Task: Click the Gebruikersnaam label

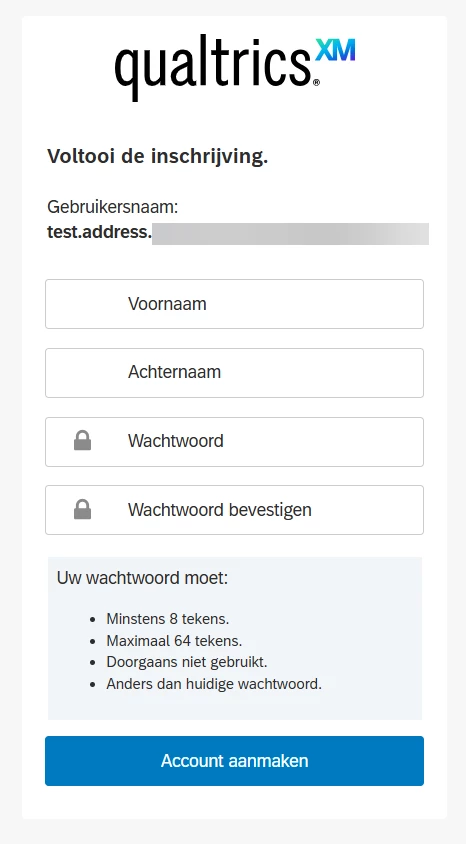Action: (x=112, y=207)
